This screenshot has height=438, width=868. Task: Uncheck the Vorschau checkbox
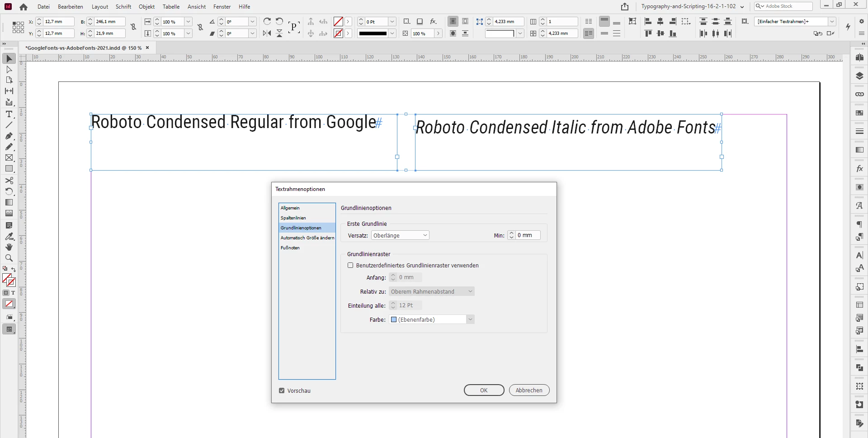click(x=282, y=390)
